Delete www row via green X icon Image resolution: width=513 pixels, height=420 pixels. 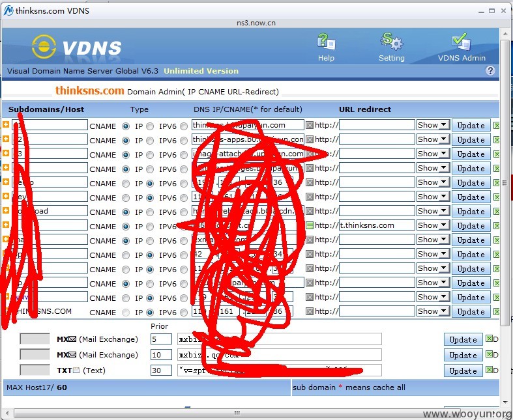tap(496, 298)
